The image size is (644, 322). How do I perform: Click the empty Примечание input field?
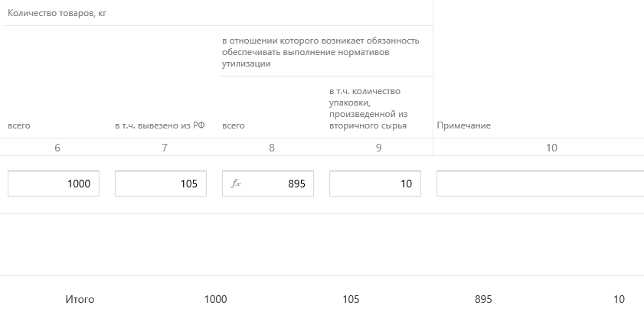pyautogui.click(x=540, y=184)
